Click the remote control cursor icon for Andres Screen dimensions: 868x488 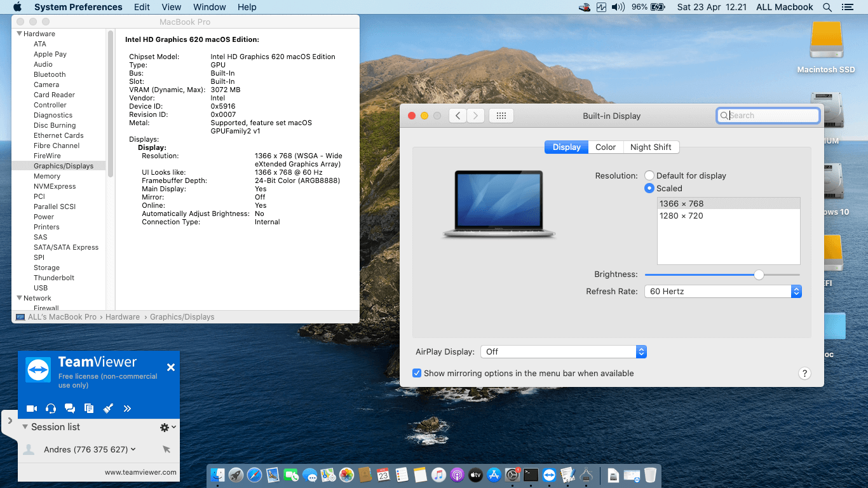point(166,449)
